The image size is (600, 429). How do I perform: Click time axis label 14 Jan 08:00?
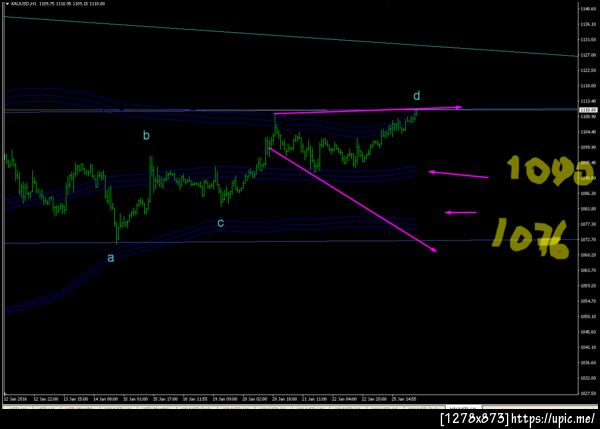coord(106,399)
